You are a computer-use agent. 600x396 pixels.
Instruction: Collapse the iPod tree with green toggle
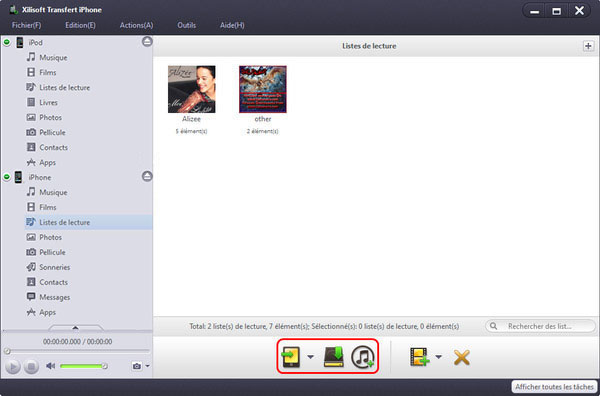[7, 42]
